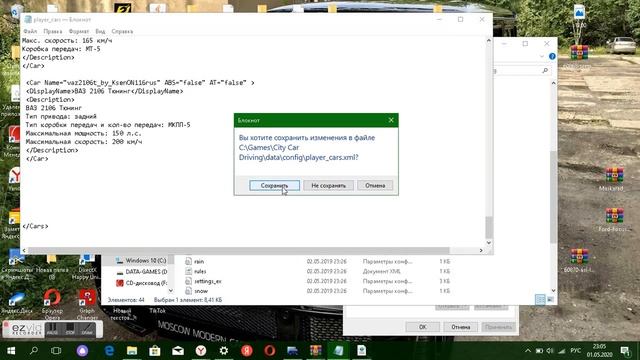Switch Explorer to details view icon
The width and height of the screenshot is (640, 360).
[x=540, y=300]
